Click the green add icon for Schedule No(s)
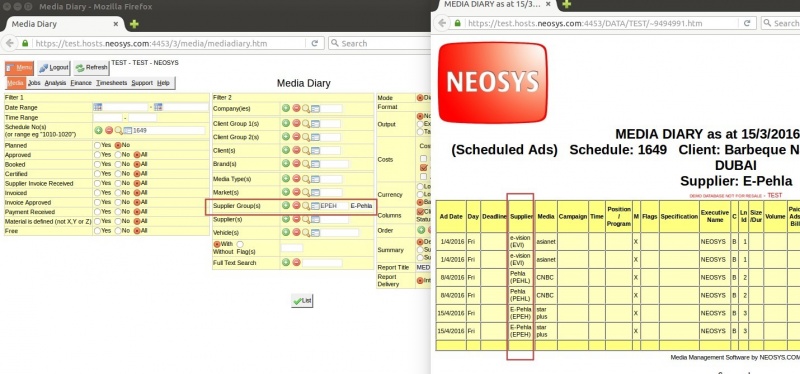This screenshot has width=800, height=374. point(98,130)
